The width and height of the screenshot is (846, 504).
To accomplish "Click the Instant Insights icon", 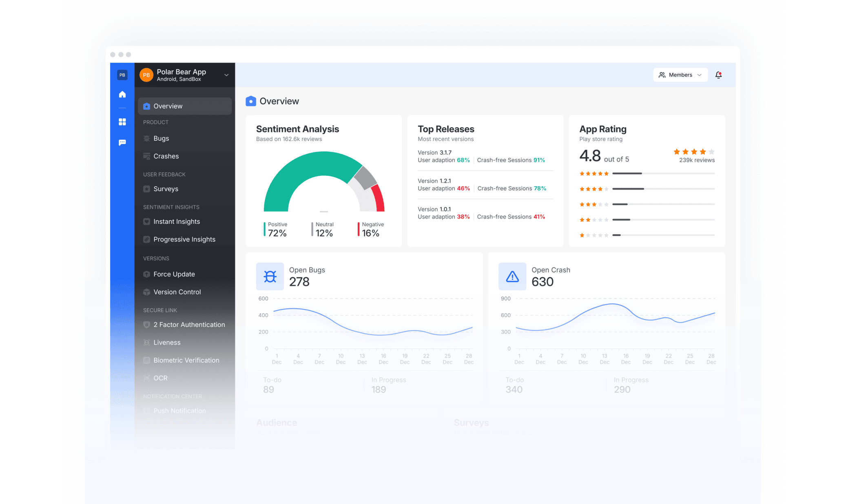I will tap(146, 221).
